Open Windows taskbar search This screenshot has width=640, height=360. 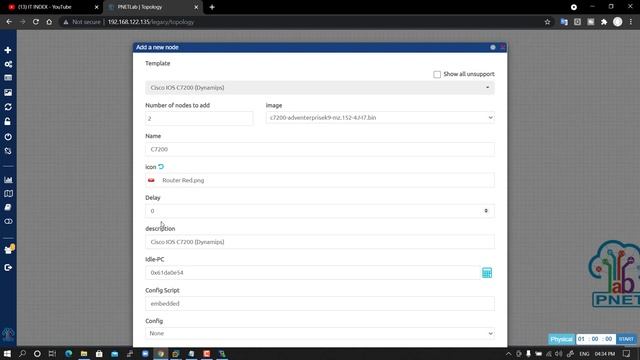click(22, 353)
